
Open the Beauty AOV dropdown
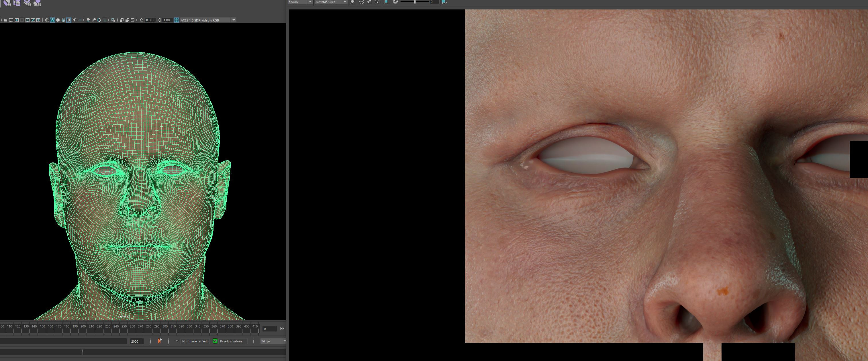(x=310, y=2)
